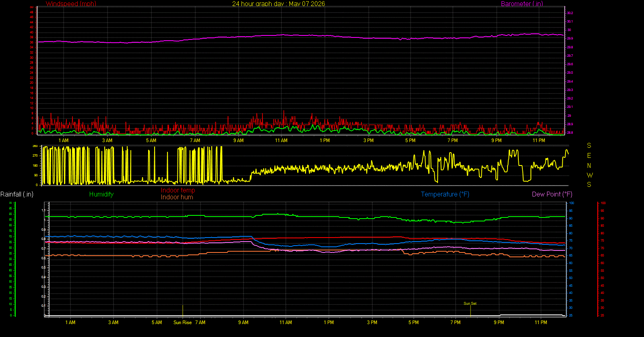Screen dimensions: 644x337
Task: Click '29.5' on the barometer scale
Action: [x=570, y=73]
